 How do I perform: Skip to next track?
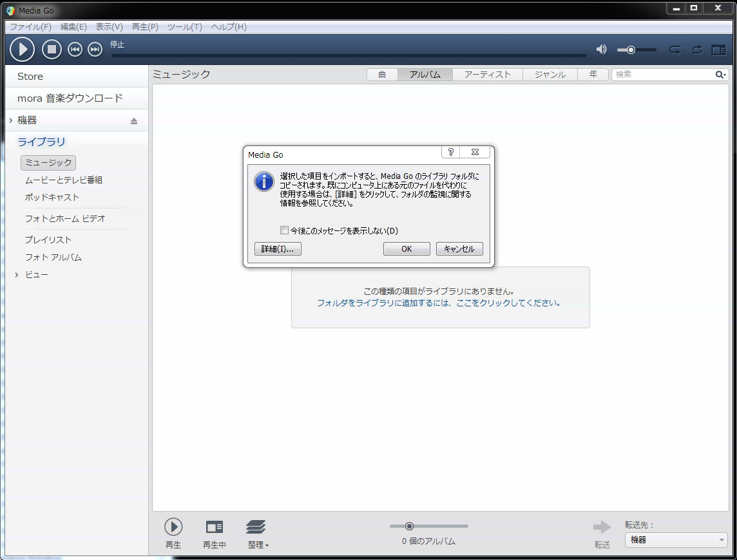click(x=95, y=50)
